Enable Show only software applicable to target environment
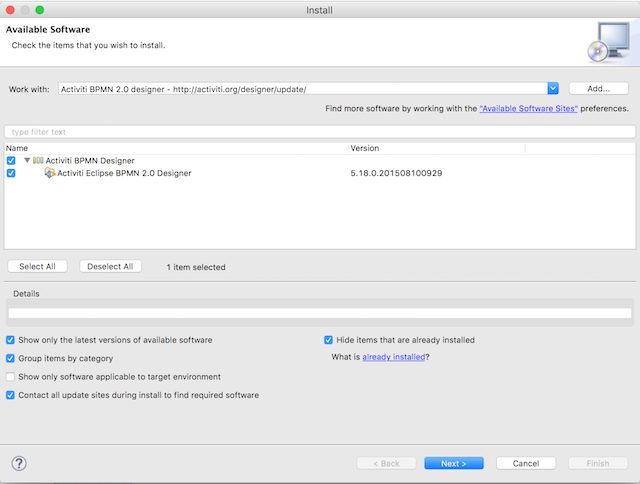The width and height of the screenshot is (640, 484). click(x=11, y=377)
